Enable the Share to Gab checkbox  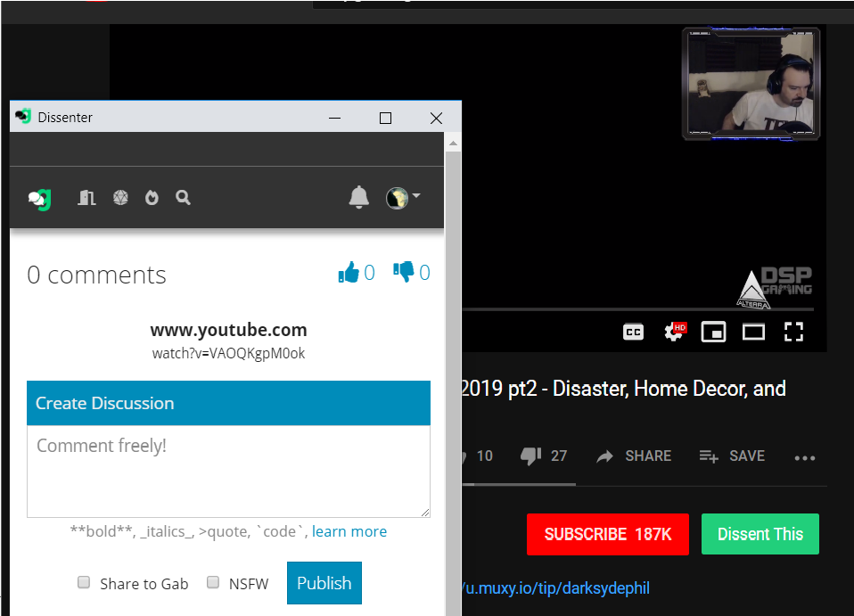click(84, 582)
